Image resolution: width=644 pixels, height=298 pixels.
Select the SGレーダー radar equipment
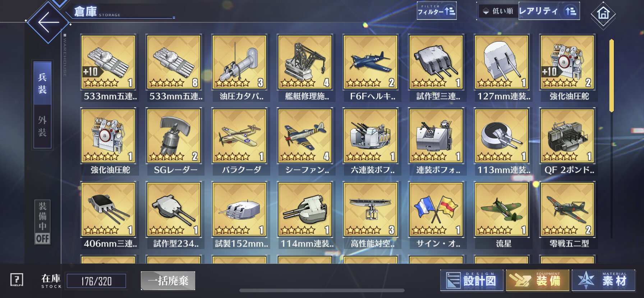(174, 141)
